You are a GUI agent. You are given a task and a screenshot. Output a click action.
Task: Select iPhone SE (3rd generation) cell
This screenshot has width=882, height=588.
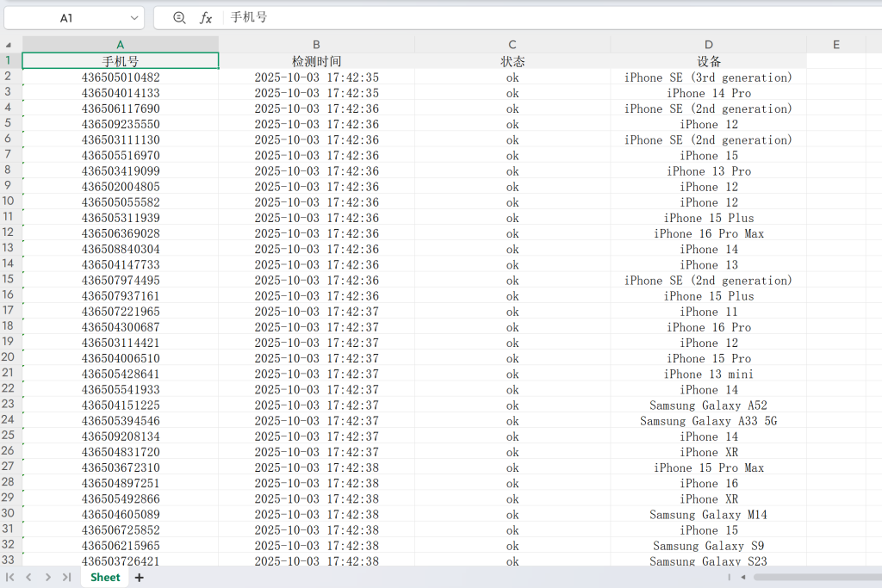(708, 77)
